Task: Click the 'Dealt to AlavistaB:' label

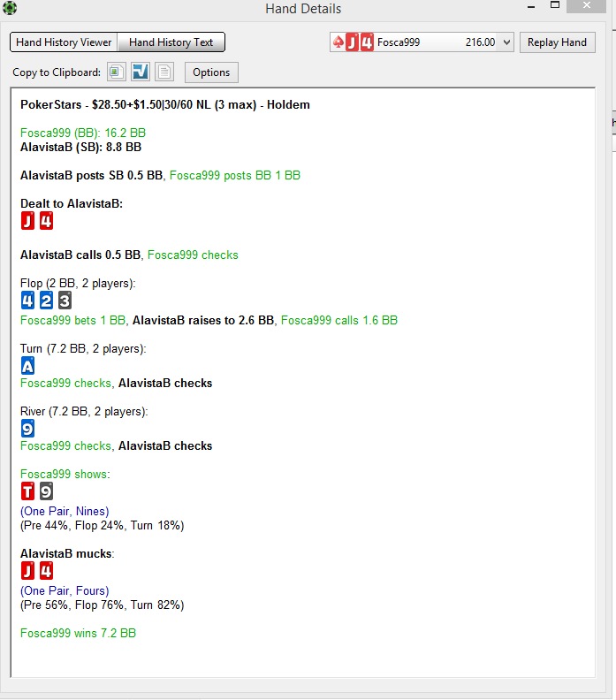Action: pyautogui.click(x=72, y=204)
